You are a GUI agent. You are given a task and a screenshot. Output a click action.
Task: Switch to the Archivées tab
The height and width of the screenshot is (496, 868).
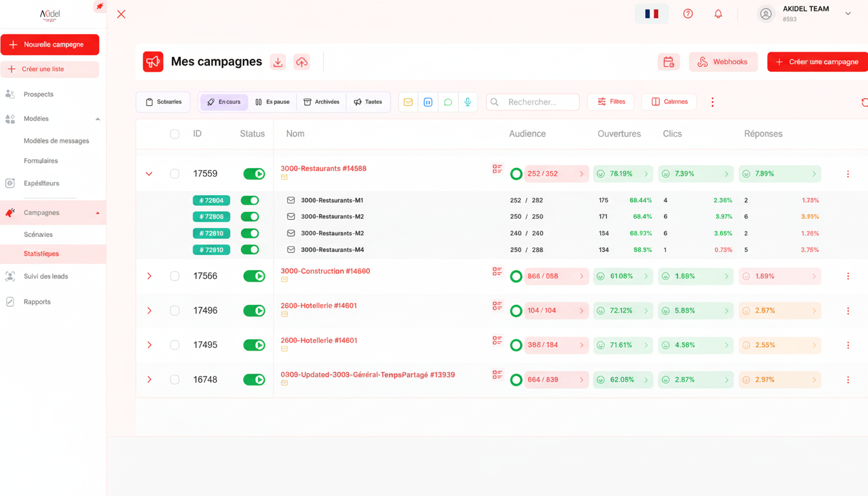click(321, 102)
